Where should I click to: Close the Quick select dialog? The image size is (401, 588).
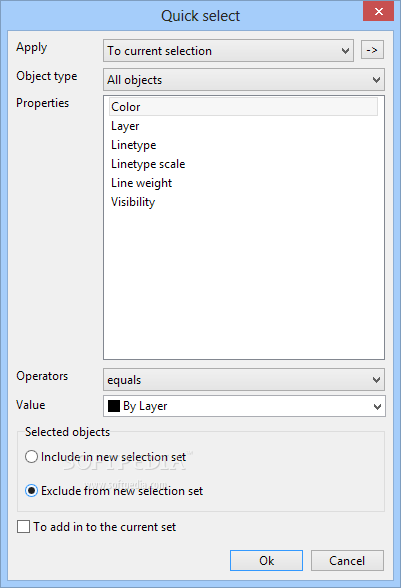(378, 12)
